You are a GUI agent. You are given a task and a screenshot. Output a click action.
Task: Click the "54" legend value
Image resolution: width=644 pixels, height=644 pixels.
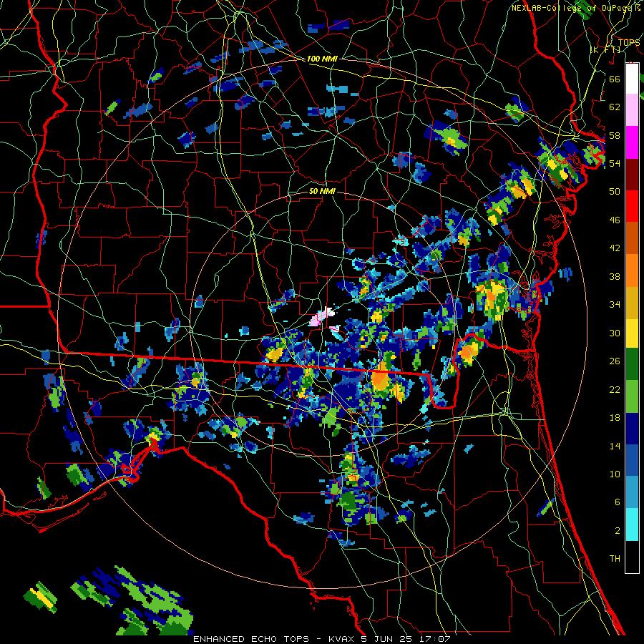(615, 163)
